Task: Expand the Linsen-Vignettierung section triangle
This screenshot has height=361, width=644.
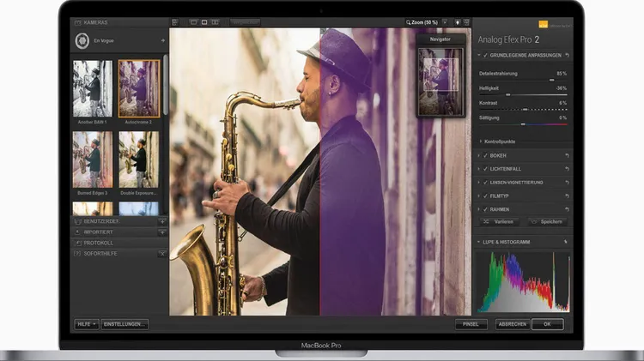Action: coord(479,182)
